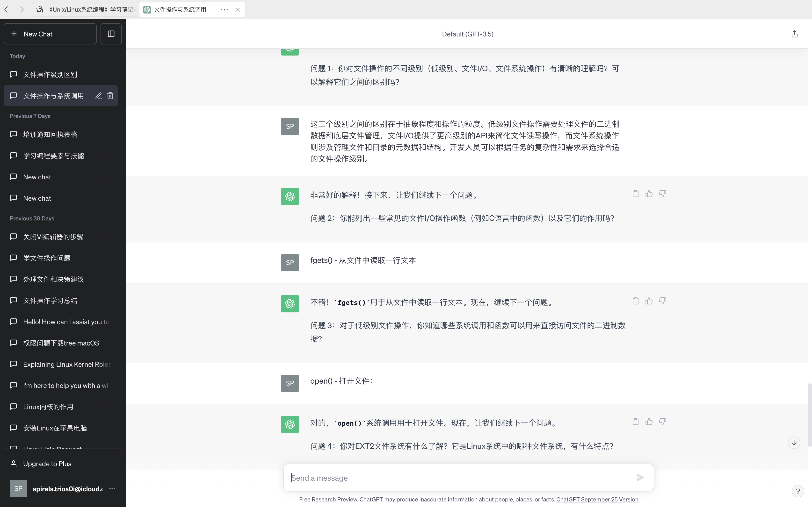
Task: Open the 文件操作级别区别 chat
Action: (x=50, y=74)
